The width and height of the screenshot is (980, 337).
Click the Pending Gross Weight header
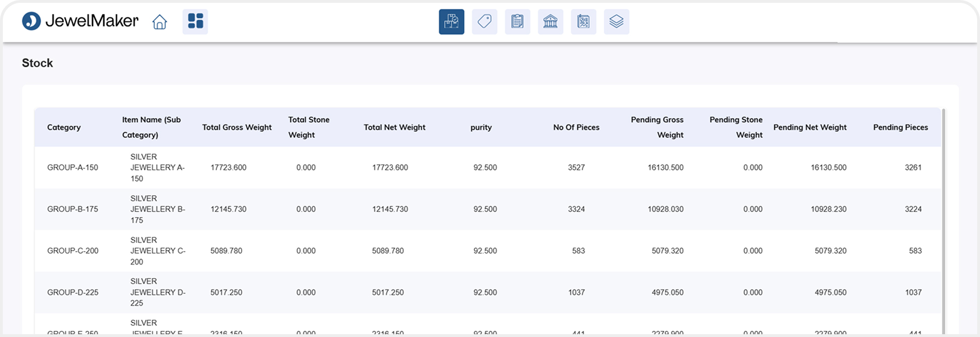657,127
